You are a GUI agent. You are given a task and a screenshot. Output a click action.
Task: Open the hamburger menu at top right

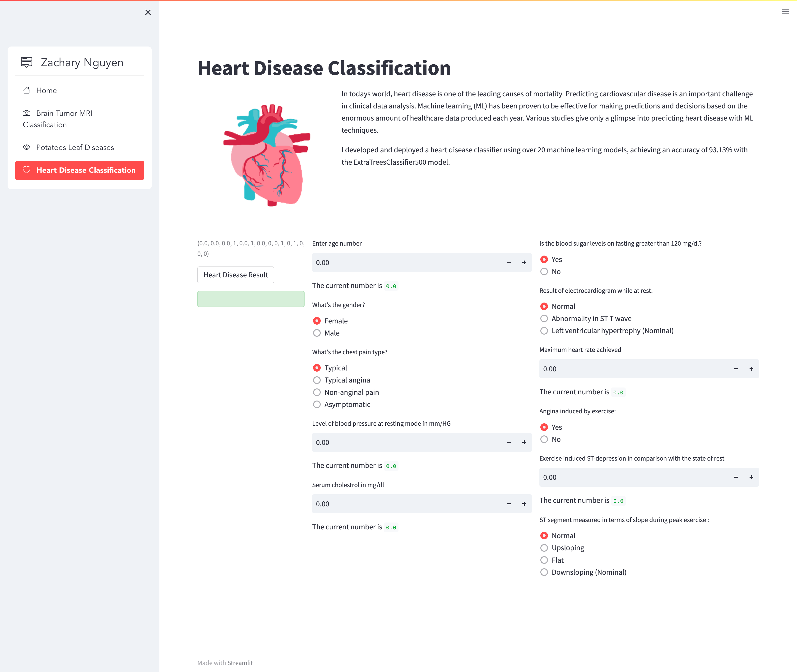tap(785, 12)
